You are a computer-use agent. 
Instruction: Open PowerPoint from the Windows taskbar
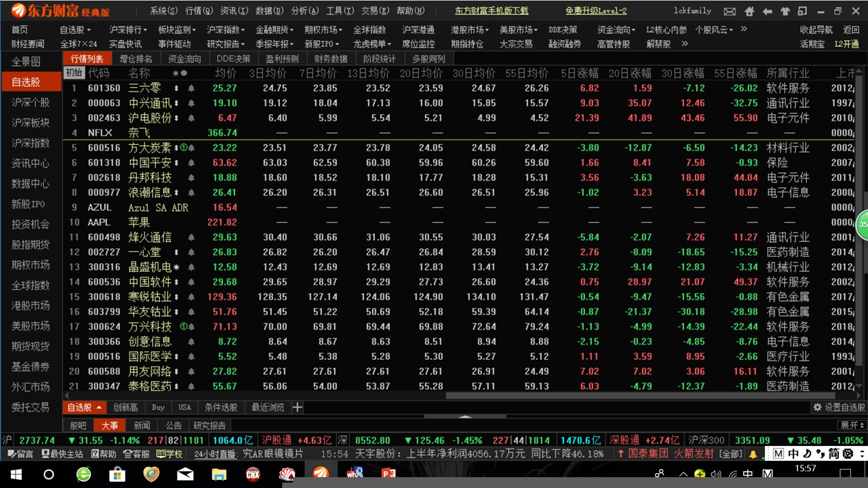click(x=388, y=474)
